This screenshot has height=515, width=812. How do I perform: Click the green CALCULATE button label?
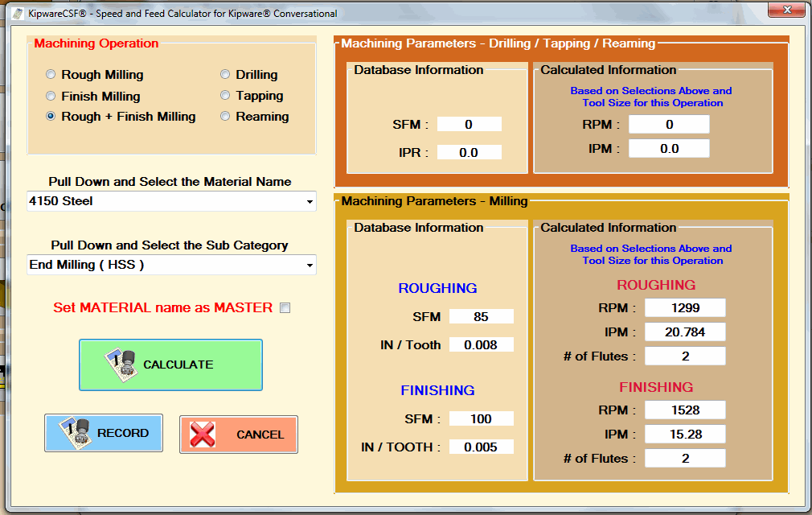[178, 365]
